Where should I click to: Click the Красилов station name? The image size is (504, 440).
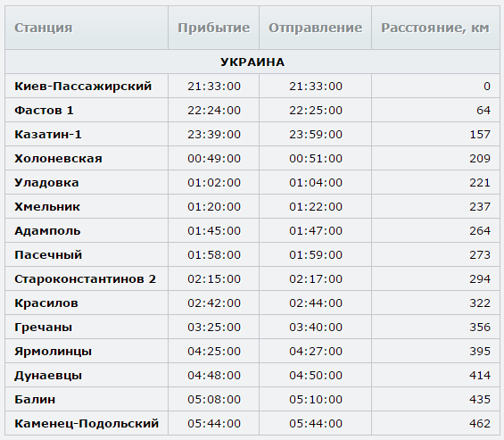click(46, 303)
